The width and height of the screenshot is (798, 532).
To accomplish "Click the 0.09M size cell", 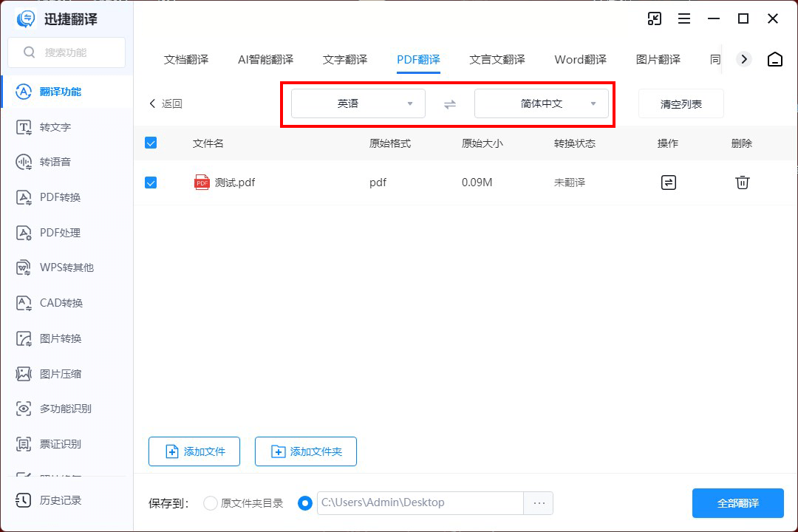I will click(x=477, y=183).
